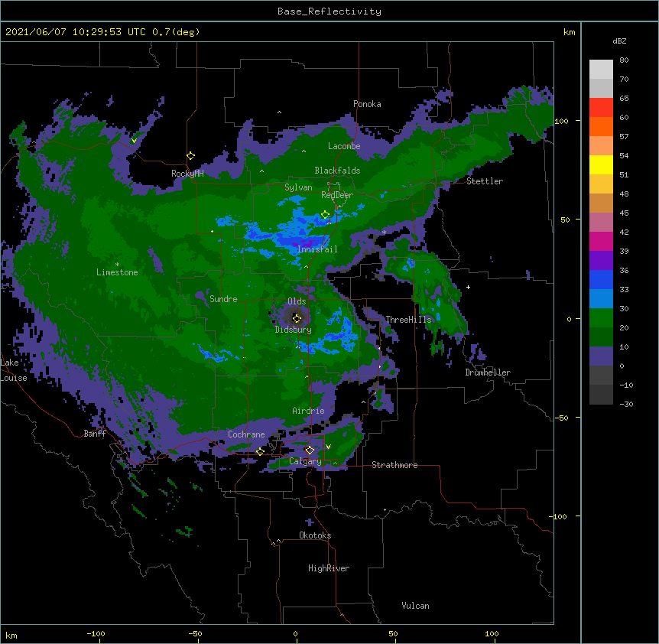Click the Sundre city label
Screen dimensions: 659x644
point(223,299)
